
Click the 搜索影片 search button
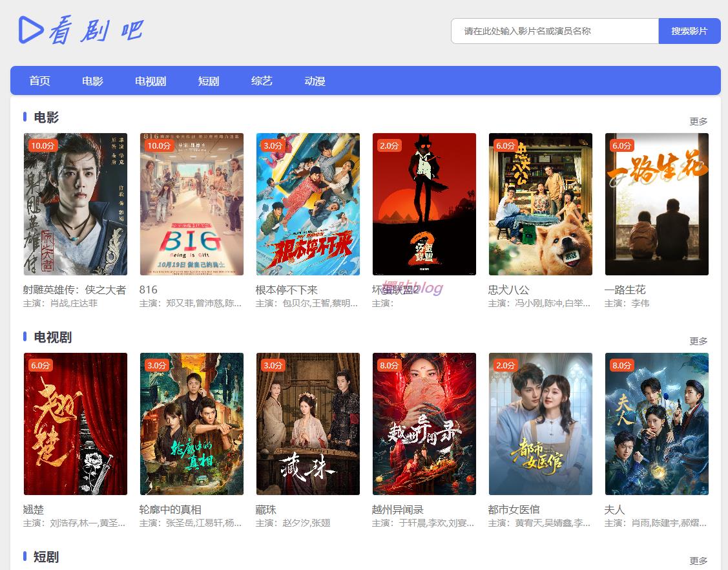689,31
